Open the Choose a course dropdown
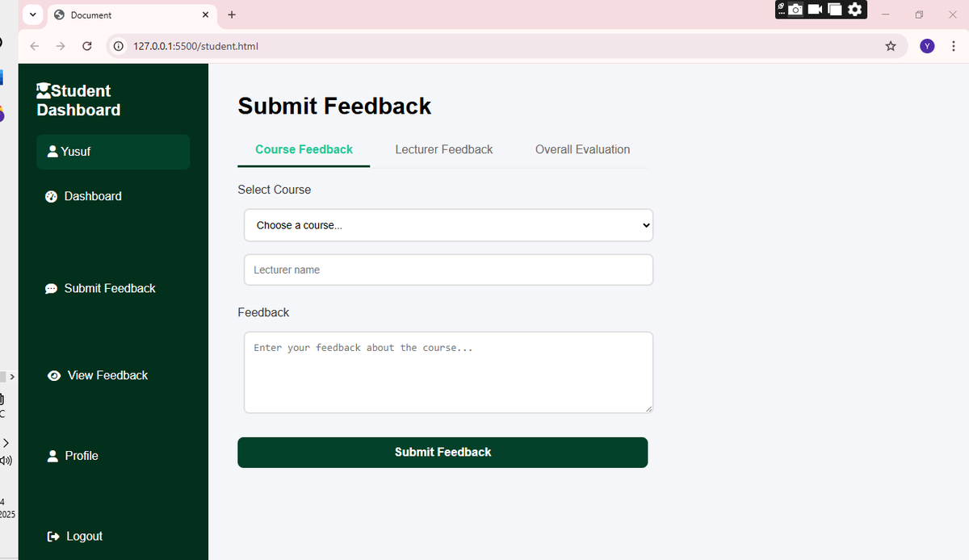This screenshot has height=560, width=969. (448, 225)
